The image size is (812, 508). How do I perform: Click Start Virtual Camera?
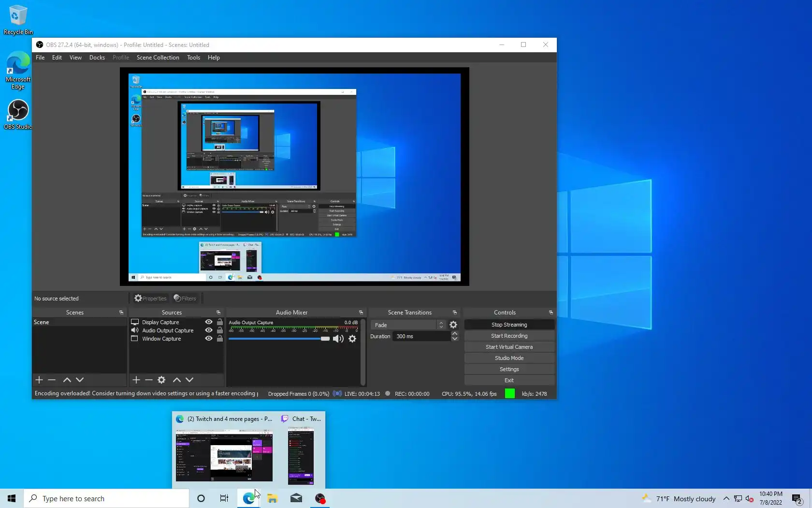click(x=509, y=347)
